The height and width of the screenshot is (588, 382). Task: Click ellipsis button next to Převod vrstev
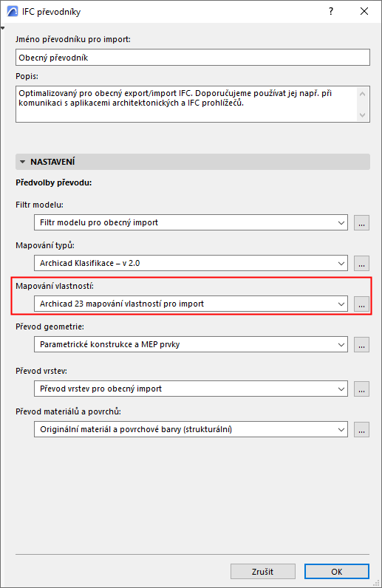click(361, 389)
